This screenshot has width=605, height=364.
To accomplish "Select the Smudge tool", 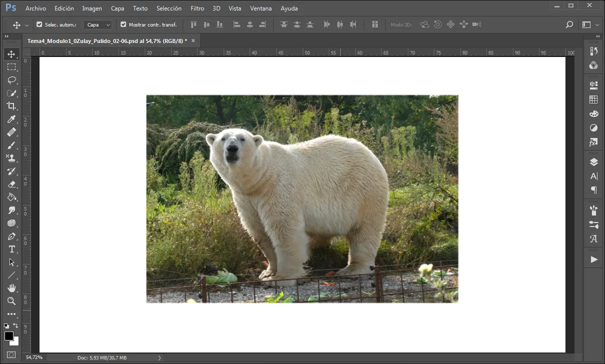I will point(12,210).
